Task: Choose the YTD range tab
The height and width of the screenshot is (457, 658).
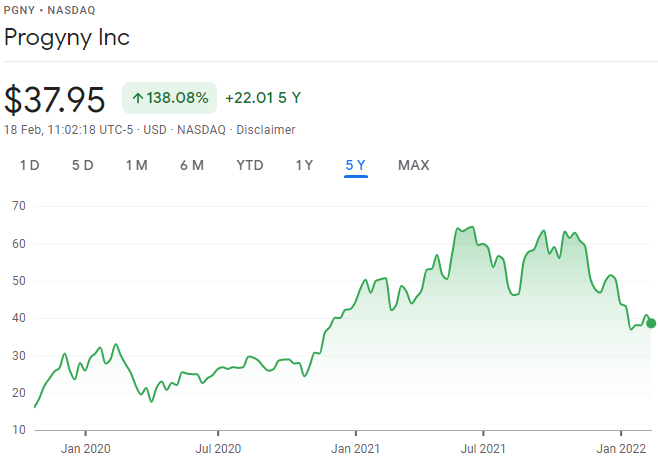Action: [x=250, y=165]
